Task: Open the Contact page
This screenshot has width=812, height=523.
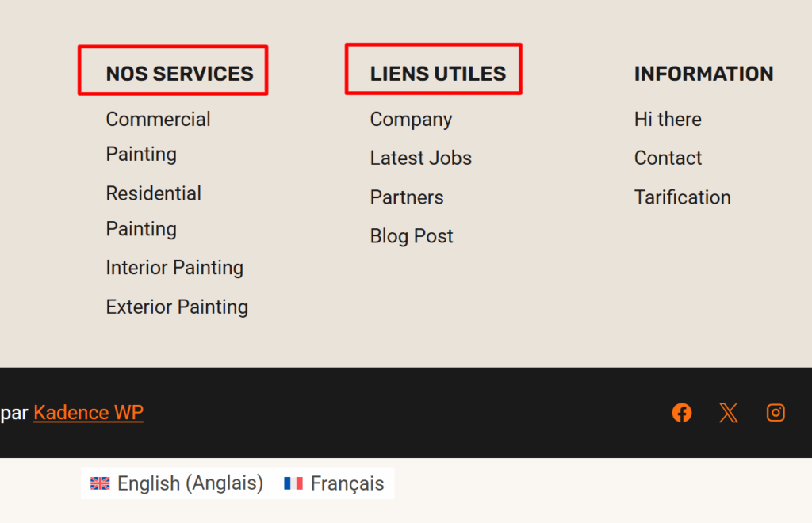Action: coord(668,158)
